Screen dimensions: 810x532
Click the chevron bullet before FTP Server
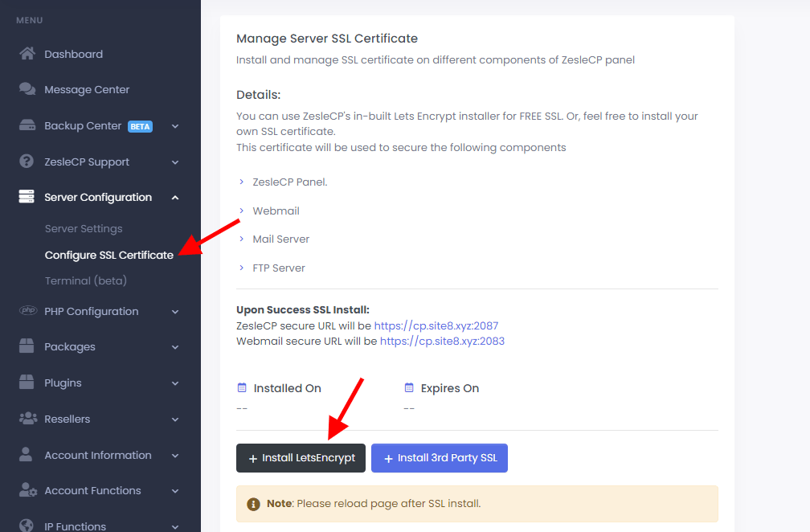(241, 268)
